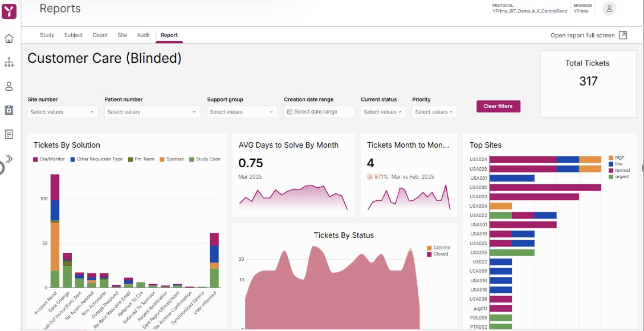
Task: Switch to the Subject tab
Action: point(74,35)
